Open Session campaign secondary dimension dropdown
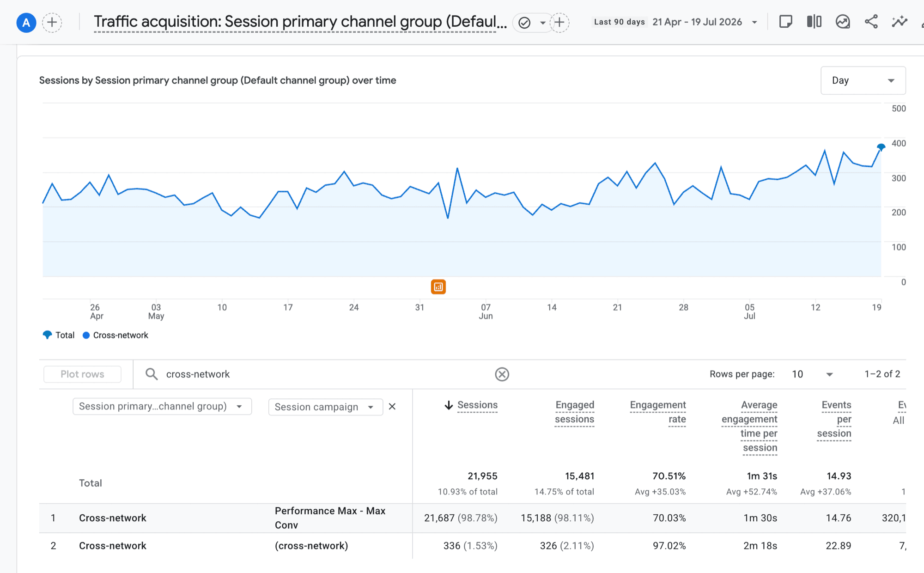 coord(326,407)
